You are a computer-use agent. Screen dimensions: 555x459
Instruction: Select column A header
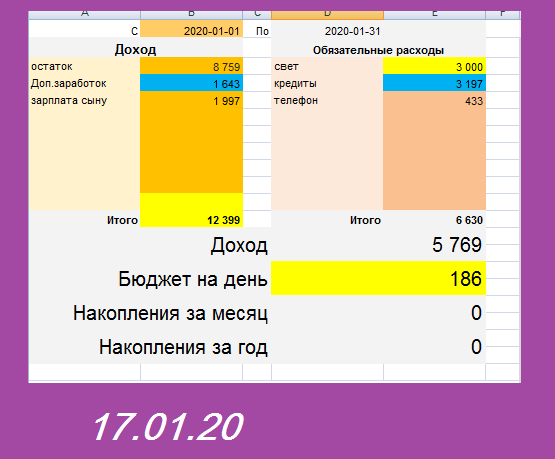coord(85,15)
